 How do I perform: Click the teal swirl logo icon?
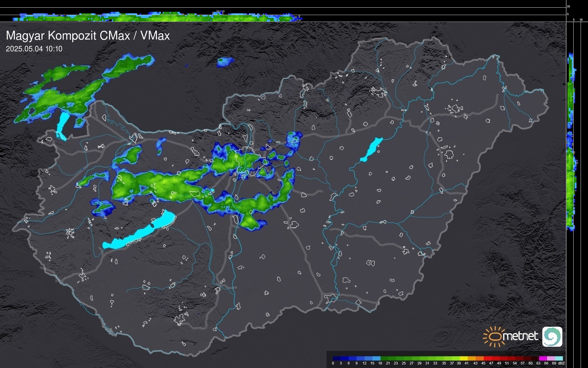(x=552, y=336)
